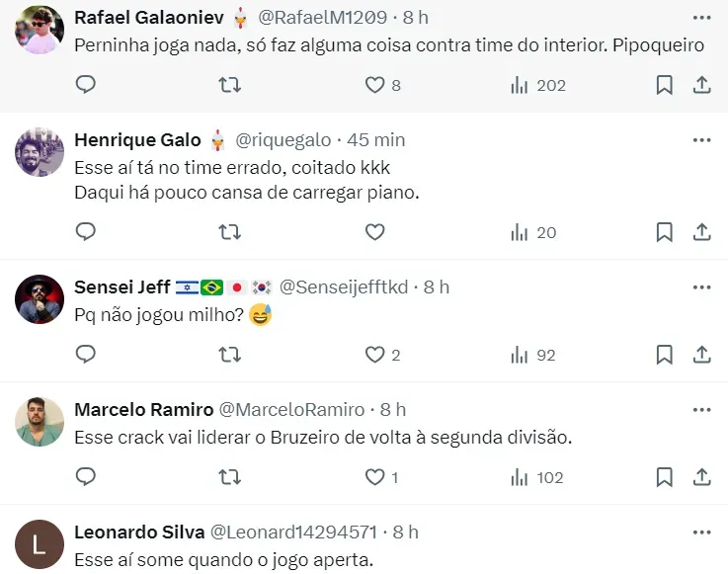Screen dimensions: 728x574
Task: Open more options on Henrique Galo's tweet
Action: coord(702,140)
